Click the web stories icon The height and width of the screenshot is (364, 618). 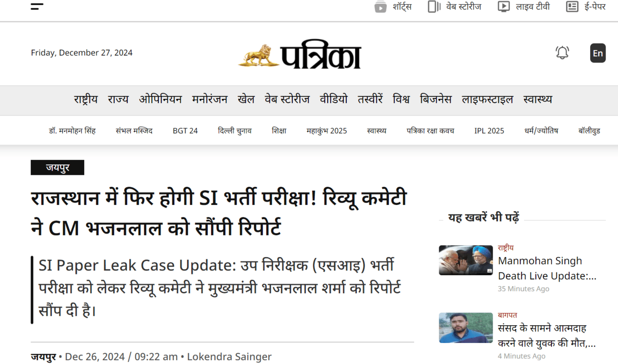[x=434, y=7]
